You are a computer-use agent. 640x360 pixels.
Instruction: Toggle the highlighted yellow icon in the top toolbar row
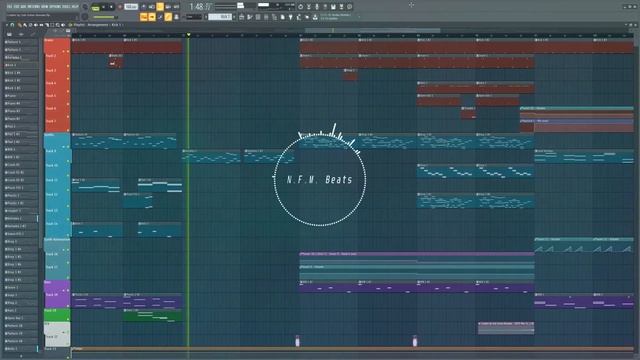click(160, 7)
